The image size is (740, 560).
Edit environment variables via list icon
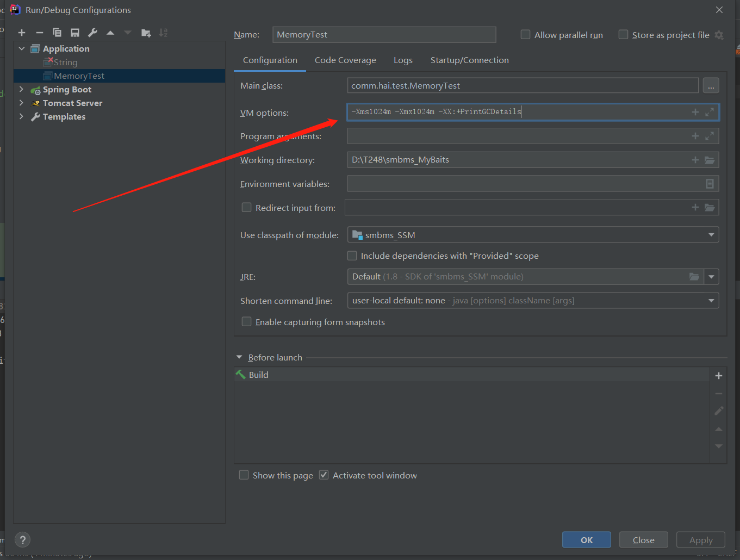click(710, 184)
